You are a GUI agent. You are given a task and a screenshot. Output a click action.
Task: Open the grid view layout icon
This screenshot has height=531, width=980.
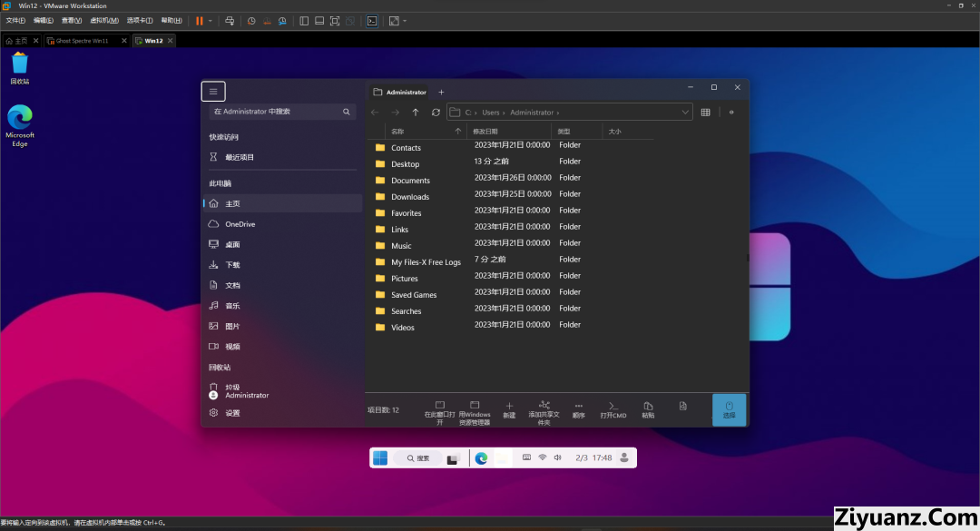(x=705, y=113)
